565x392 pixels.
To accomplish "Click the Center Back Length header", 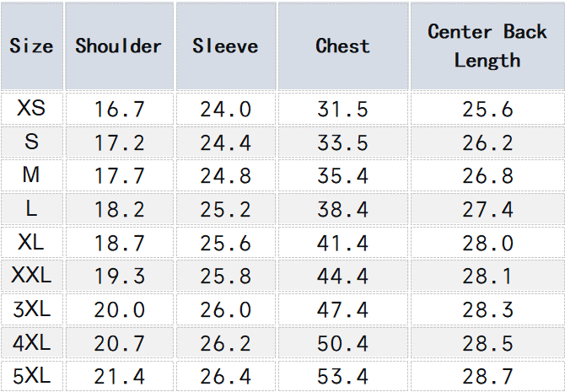I will coord(487,46).
